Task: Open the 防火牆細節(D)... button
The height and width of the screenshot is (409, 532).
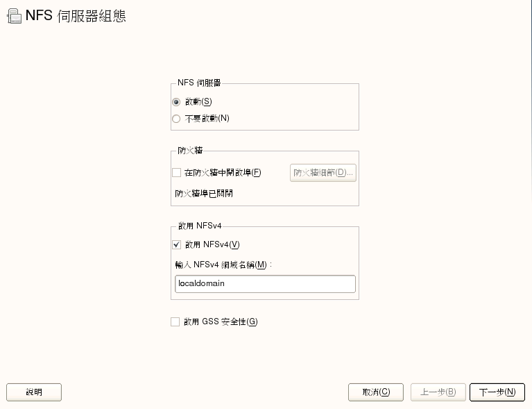Action: click(x=323, y=173)
